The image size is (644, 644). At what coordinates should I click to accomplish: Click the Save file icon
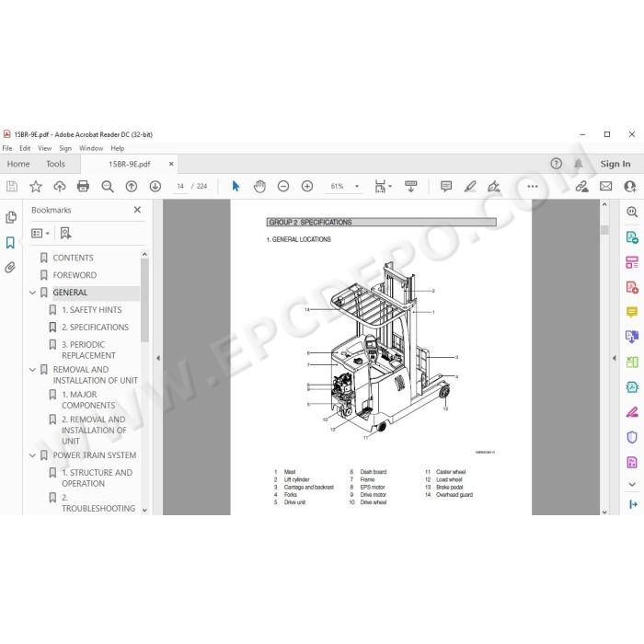pyautogui.click(x=12, y=187)
